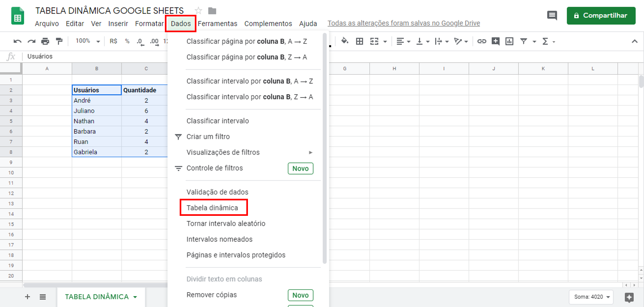Increase decimal places icon
Viewport: 644px width, 307px height.
point(154,42)
